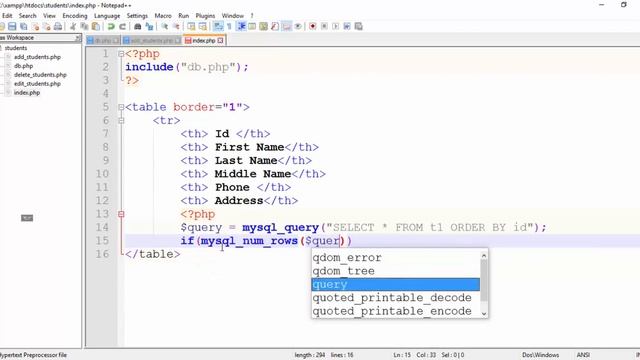Toggle the Word Wrap toolbar button
Image resolution: width=640 pixels, height=360 pixels.
coord(218,27)
